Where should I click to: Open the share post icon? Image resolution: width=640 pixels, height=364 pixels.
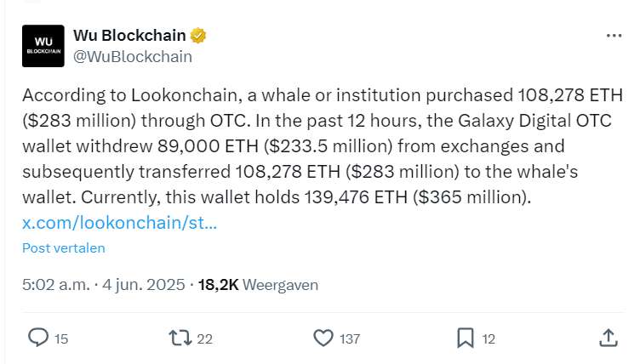tap(609, 338)
